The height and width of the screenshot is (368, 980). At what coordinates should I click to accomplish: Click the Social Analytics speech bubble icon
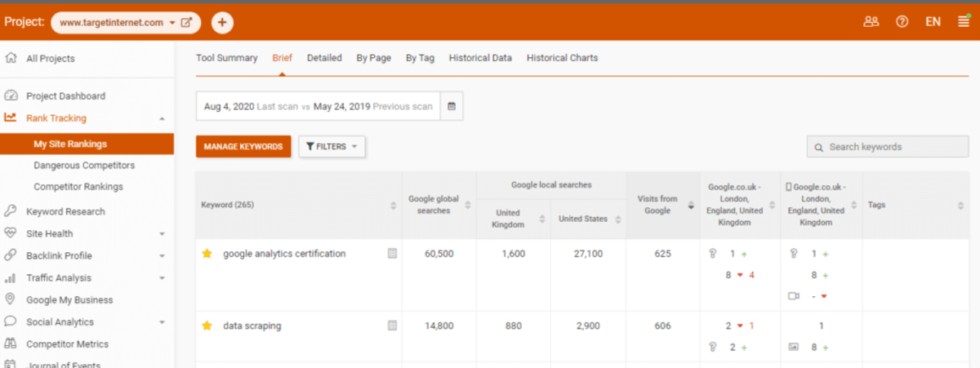(x=10, y=321)
